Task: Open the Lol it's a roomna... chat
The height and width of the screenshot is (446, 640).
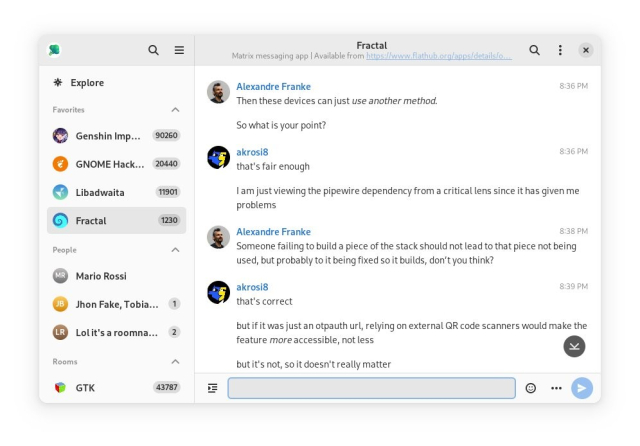Action: click(117, 332)
